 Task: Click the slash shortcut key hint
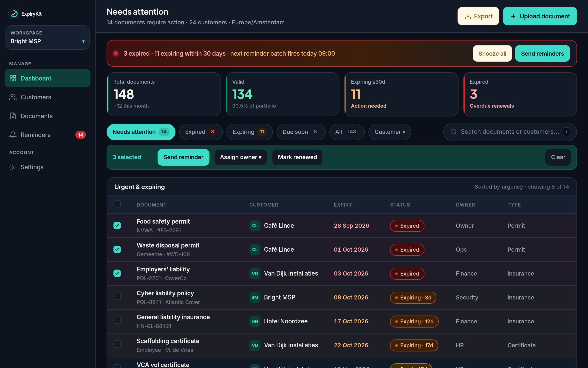pos(566,132)
